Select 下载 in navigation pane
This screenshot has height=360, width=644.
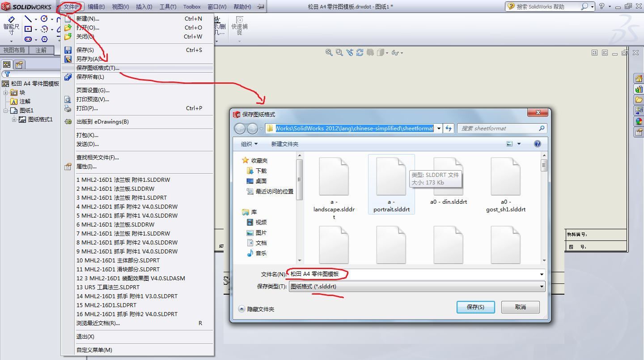point(257,171)
